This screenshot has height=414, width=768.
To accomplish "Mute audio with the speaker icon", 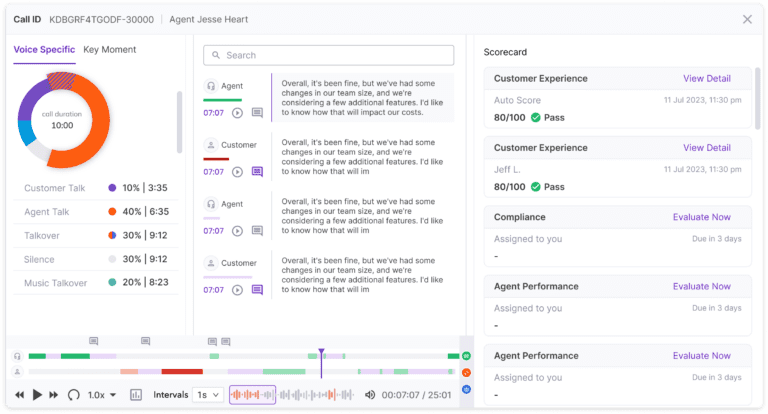I will [370, 395].
